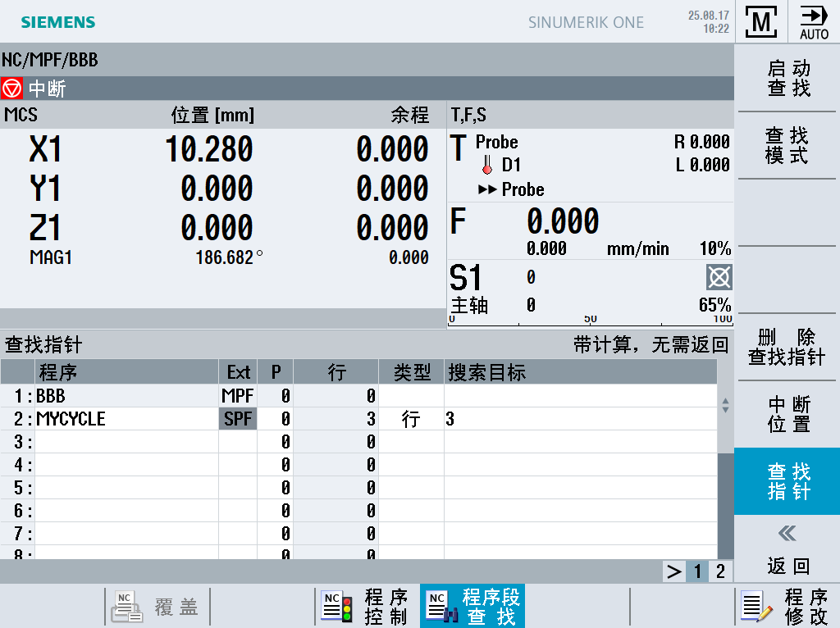Select the empty program field in row 3
Viewport: 840px width, 628px height.
pyautogui.click(x=126, y=442)
